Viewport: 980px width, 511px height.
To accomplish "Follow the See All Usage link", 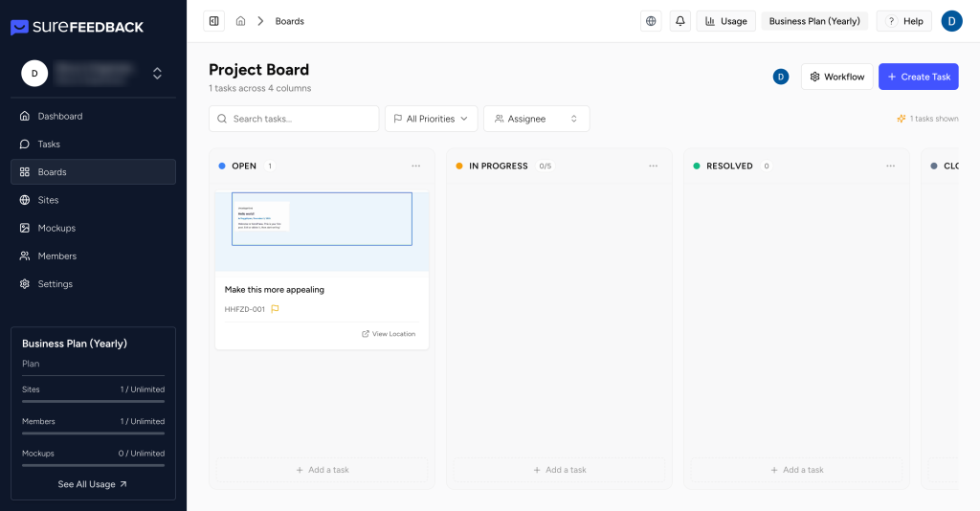I will (x=93, y=484).
